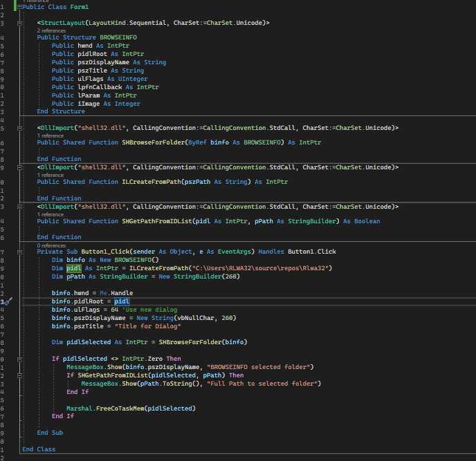476x461 pixels.
Task: Collapse the 'If pidlSelected <> IntPtr.Zero' block
Action: click(x=20, y=359)
